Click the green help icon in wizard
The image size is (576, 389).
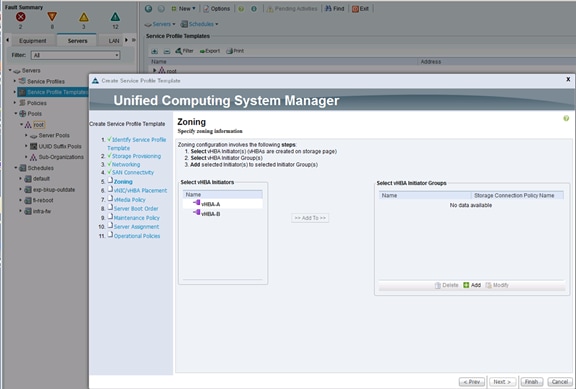pos(566,118)
